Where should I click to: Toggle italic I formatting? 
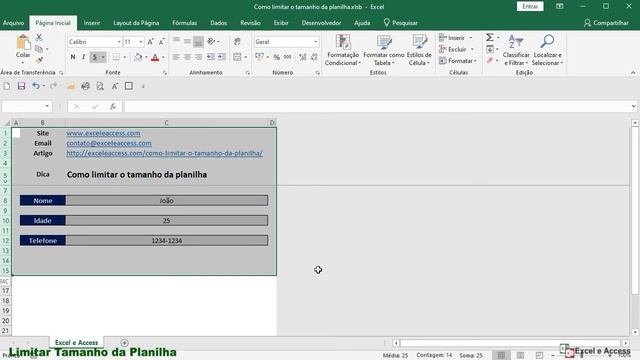(x=83, y=57)
